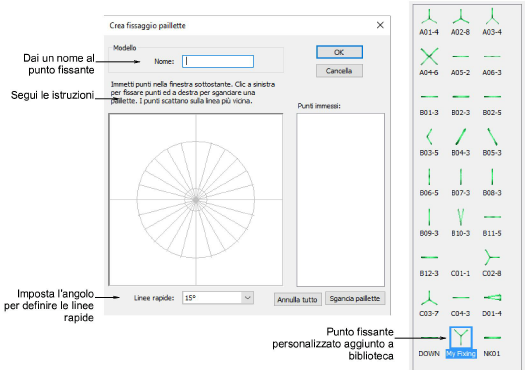Choose the C03-7 three-arm fixing
Screen dimensions: 525x370
(429, 303)
